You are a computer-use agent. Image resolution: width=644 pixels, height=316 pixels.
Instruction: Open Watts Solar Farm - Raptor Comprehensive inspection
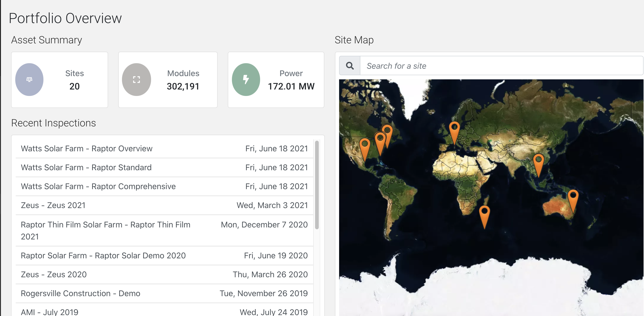[164, 186]
